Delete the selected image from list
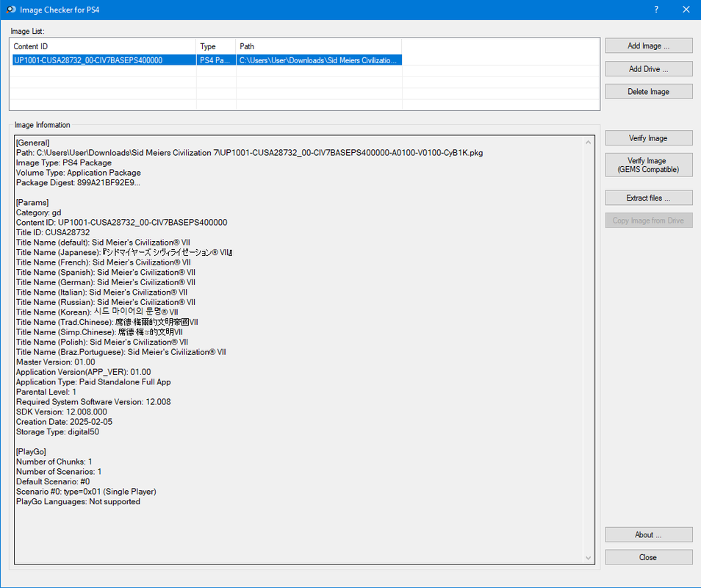The image size is (701, 588). (649, 92)
